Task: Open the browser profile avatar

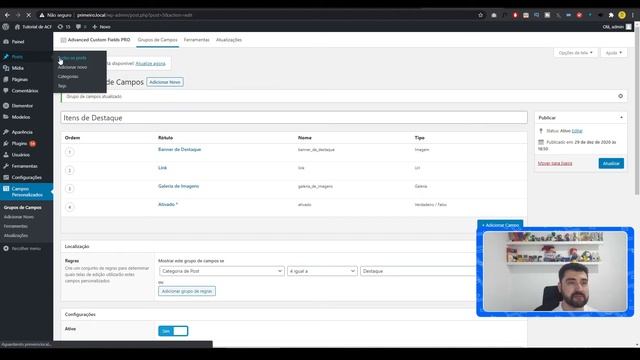Action: [x=622, y=15]
